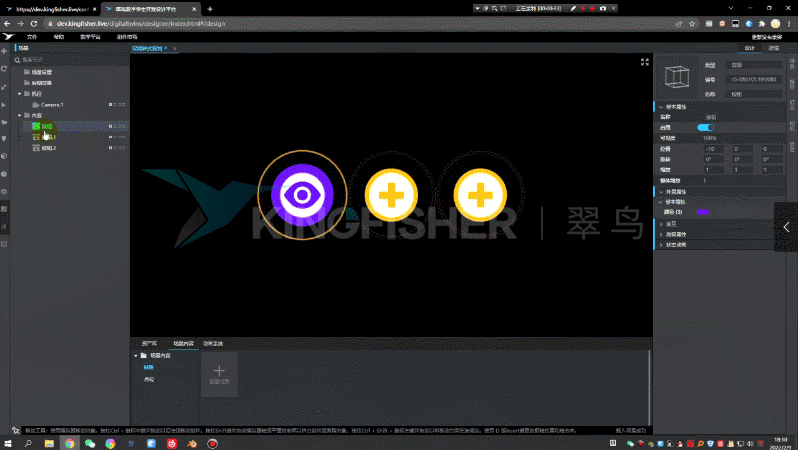Click the camera snapshot icon in recorder bar

pos(603,9)
